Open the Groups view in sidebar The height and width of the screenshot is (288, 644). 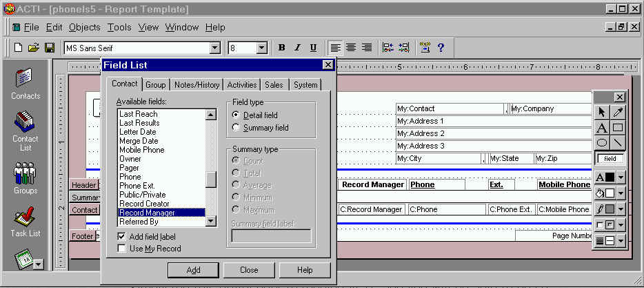[x=26, y=177]
